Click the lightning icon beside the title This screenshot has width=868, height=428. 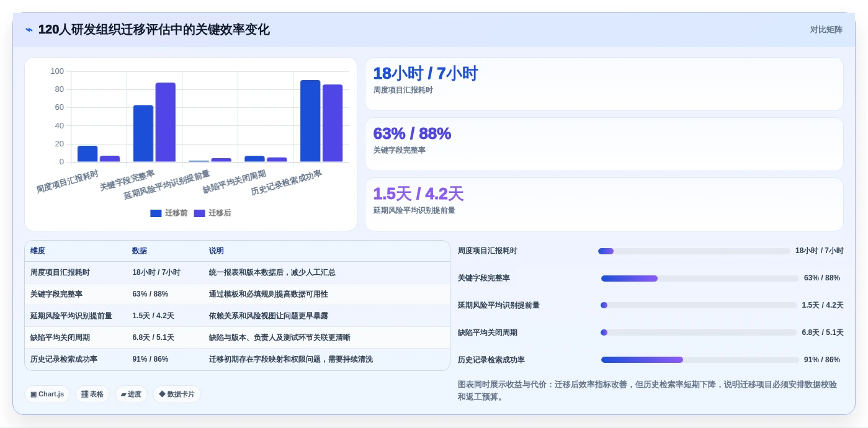[x=29, y=30]
